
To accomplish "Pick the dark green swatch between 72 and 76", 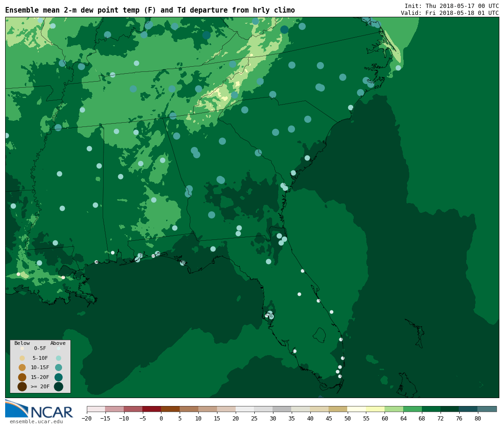I will 450,409.
